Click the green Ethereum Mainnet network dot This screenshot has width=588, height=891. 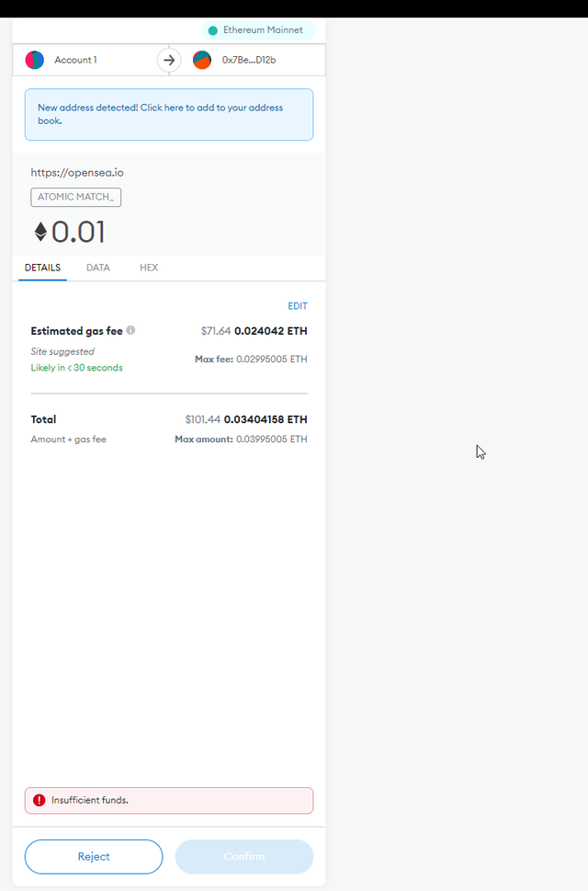pos(213,30)
